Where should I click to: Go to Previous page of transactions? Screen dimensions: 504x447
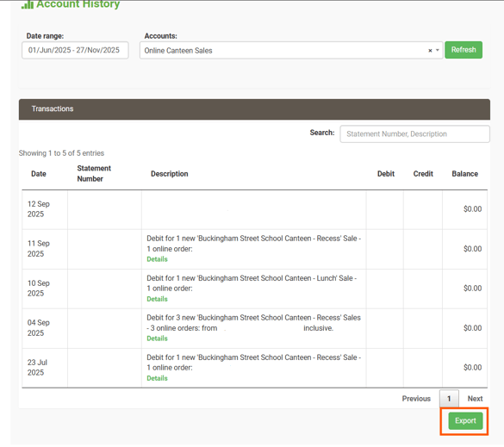(416, 399)
